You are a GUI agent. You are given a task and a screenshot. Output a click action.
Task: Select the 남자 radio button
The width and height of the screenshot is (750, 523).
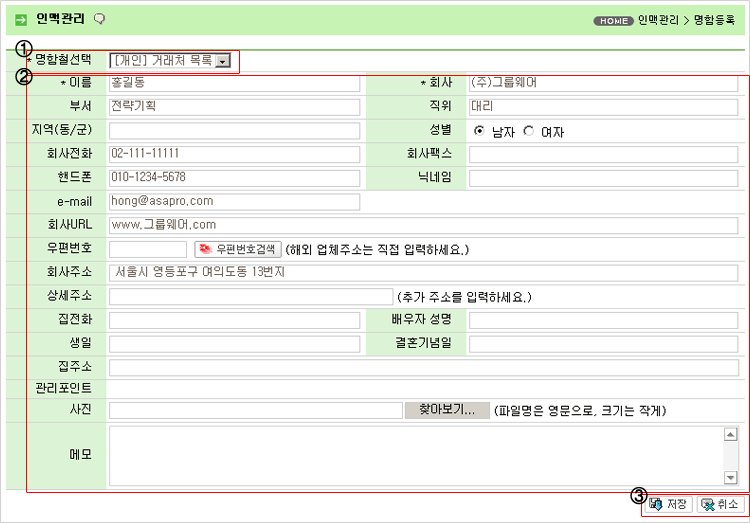(x=480, y=131)
